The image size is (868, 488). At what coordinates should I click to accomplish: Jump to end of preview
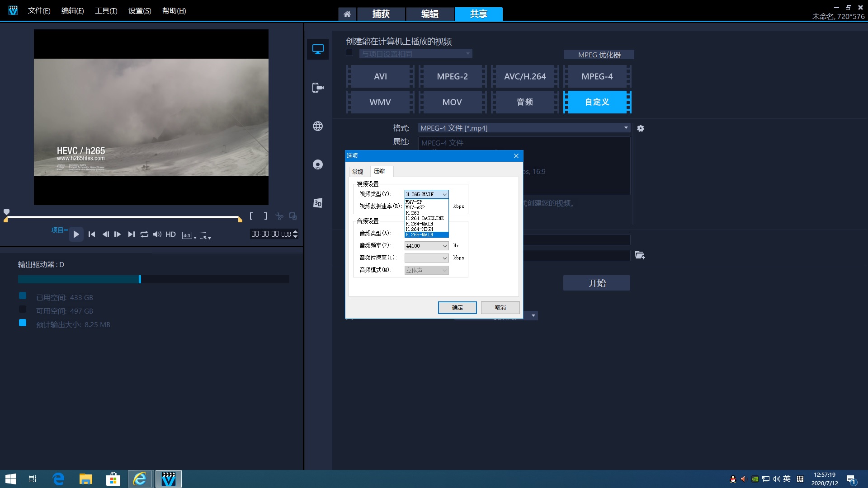[x=131, y=234]
